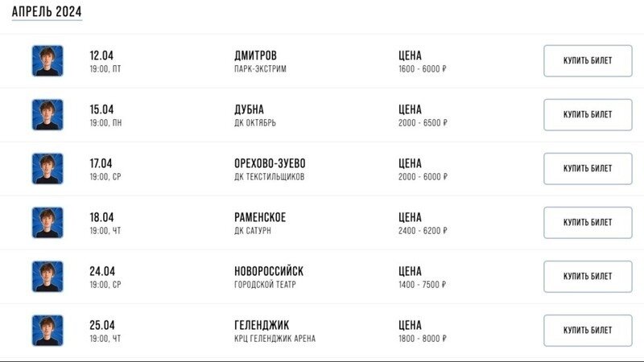Select the Апрель 2024 month heading
The image size is (644, 362).
[47, 12]
